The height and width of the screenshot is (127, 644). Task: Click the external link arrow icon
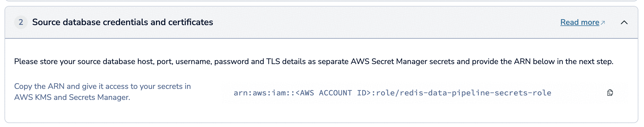[x=603, y=23]
